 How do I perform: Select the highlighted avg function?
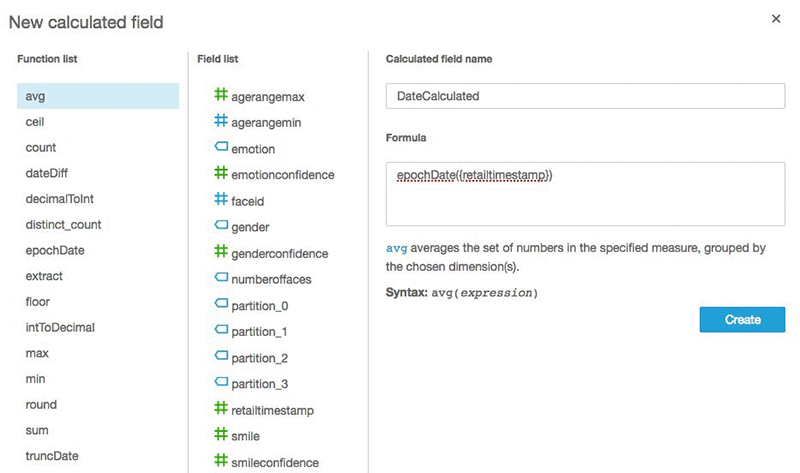pyautogui.click(x=97, y=96)
